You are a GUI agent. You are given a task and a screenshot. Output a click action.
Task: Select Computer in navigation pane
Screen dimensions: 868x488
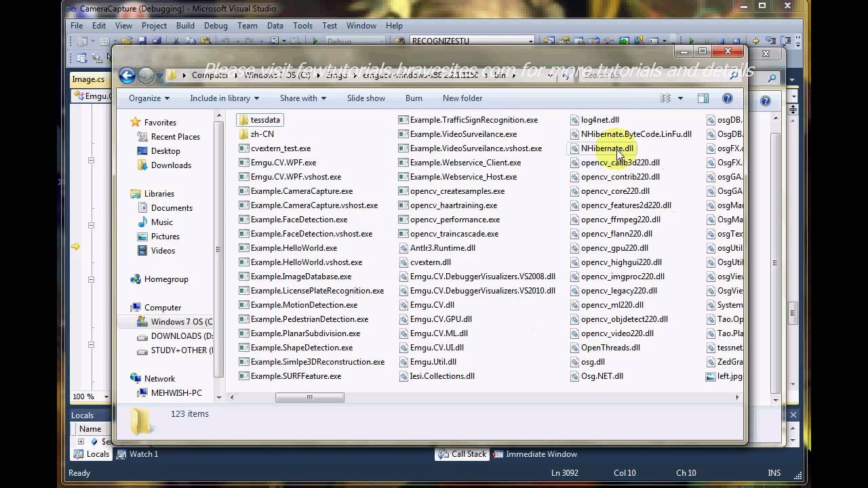(155, 308)
